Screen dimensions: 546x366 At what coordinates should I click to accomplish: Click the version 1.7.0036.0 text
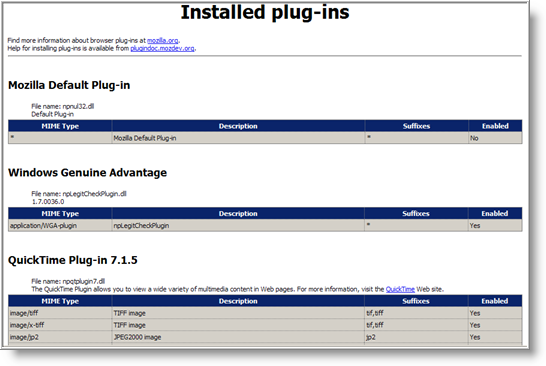click(x=48, y=202)
